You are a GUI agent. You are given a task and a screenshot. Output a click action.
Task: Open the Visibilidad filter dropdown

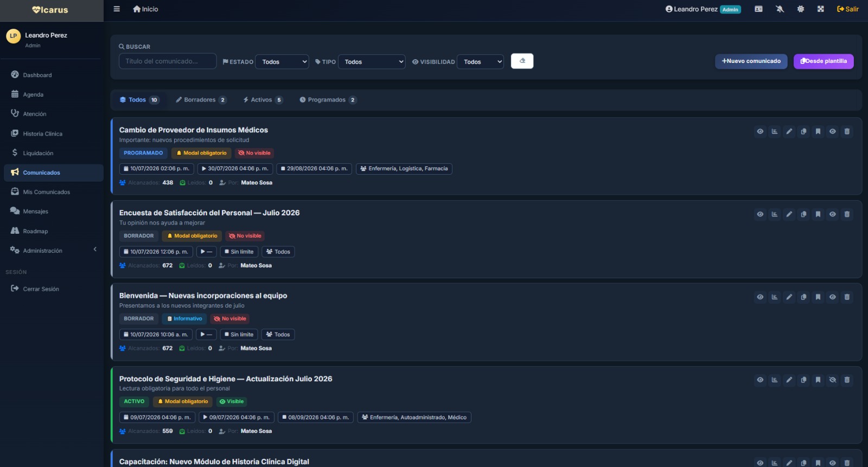click(x=480, y=62)
